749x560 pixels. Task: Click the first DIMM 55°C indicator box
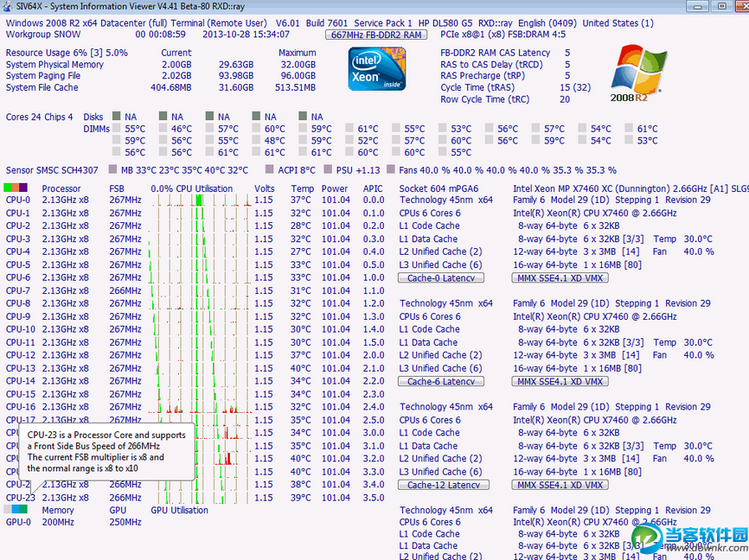click(x=115, y=129)
